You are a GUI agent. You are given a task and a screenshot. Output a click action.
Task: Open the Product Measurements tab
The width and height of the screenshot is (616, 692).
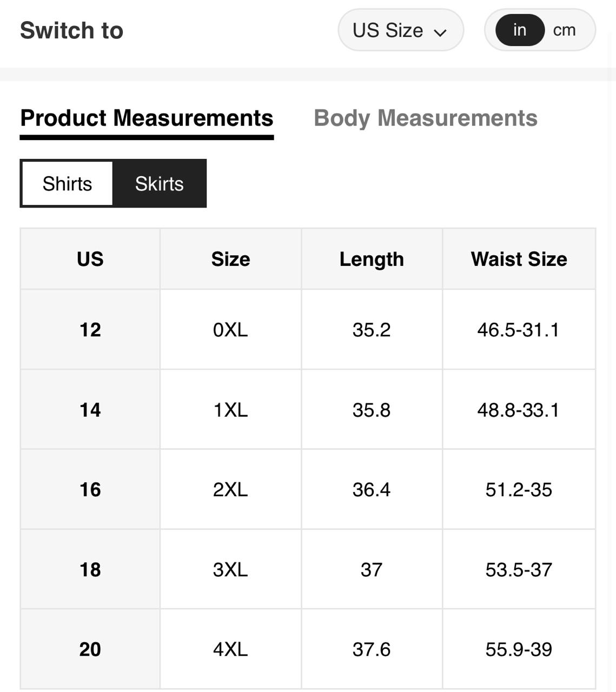click(x=147, y=118)
